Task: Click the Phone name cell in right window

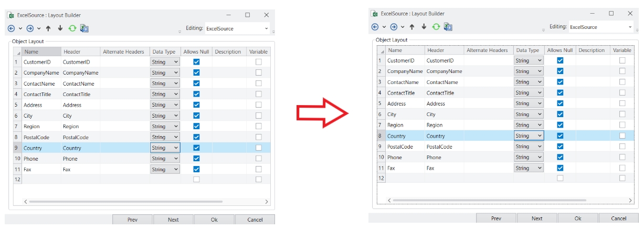Action: pyautogui.click(x=405, y=158)
